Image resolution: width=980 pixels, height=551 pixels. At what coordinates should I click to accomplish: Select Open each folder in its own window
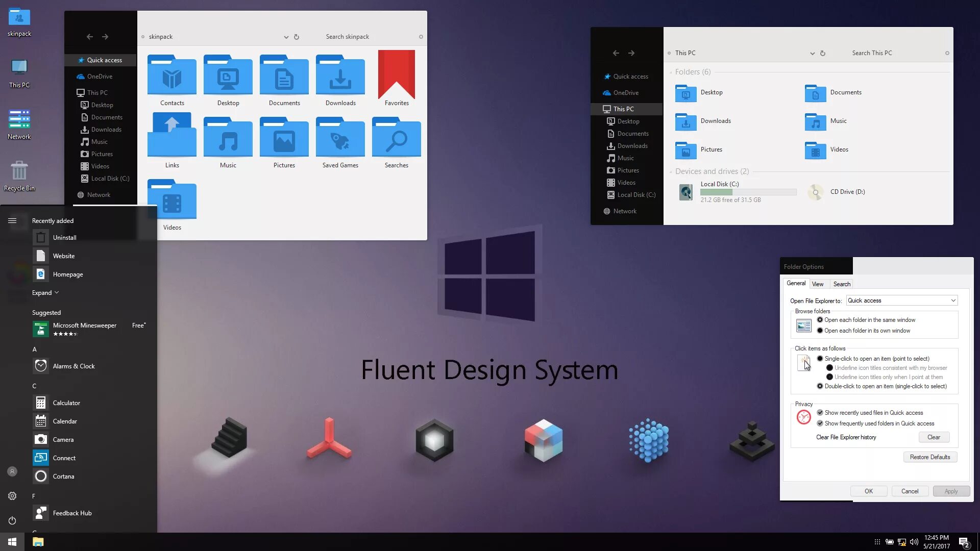(820, 331)
